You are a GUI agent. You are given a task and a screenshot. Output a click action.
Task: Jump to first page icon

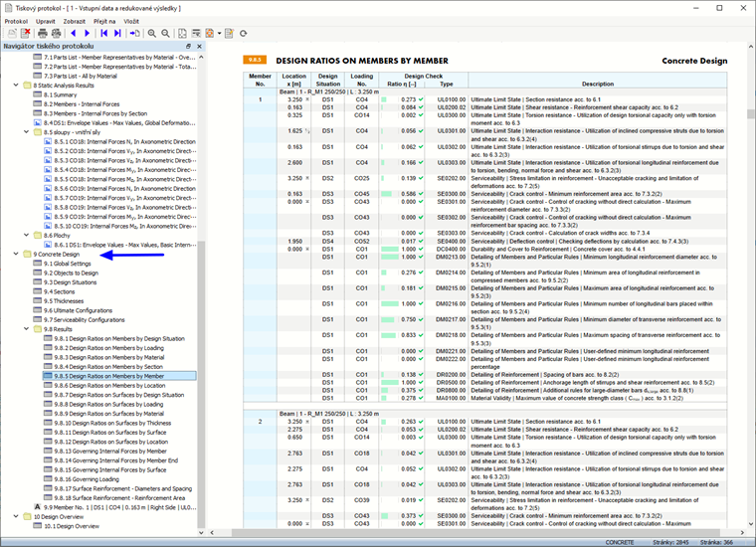(x=104, y=33)
